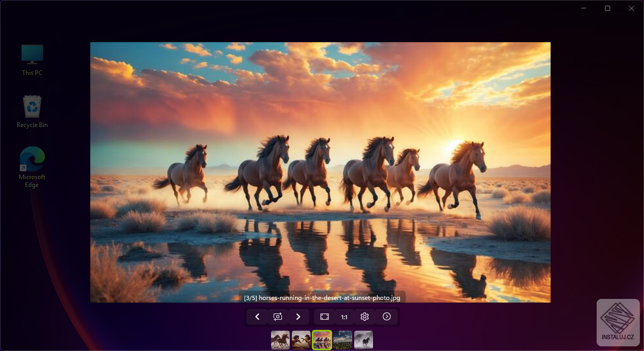Select This PC desktop icon
The height and width of the screenshot is (351, 644).
pos(32,60)
